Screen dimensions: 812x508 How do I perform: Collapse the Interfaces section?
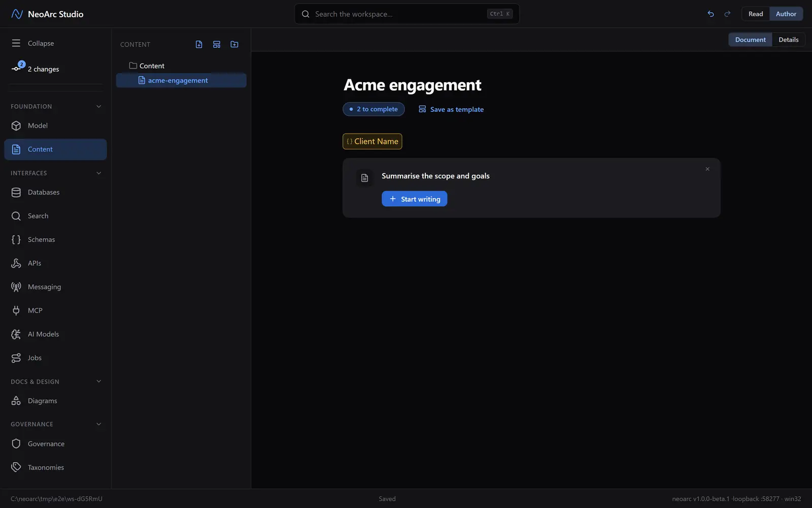pos(99,173)
